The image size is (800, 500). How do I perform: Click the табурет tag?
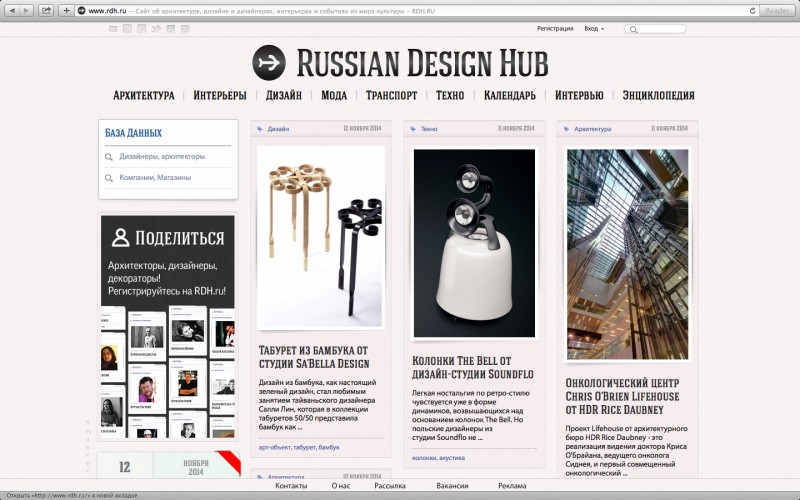tap(305, 447)
